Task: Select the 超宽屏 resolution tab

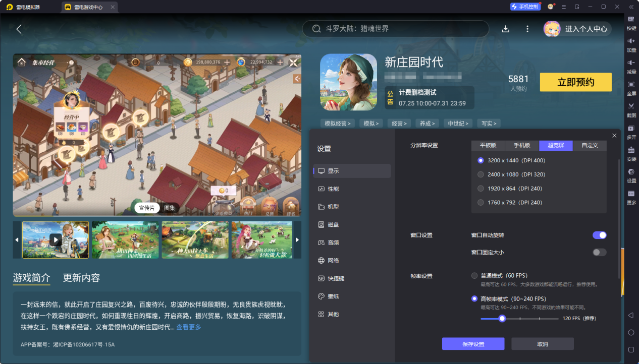Action: click(556, 145)
